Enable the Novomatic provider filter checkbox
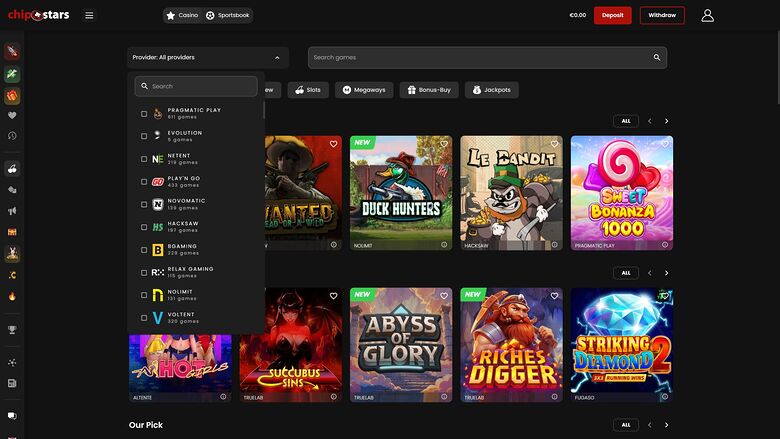 click(x=144, y=204)
